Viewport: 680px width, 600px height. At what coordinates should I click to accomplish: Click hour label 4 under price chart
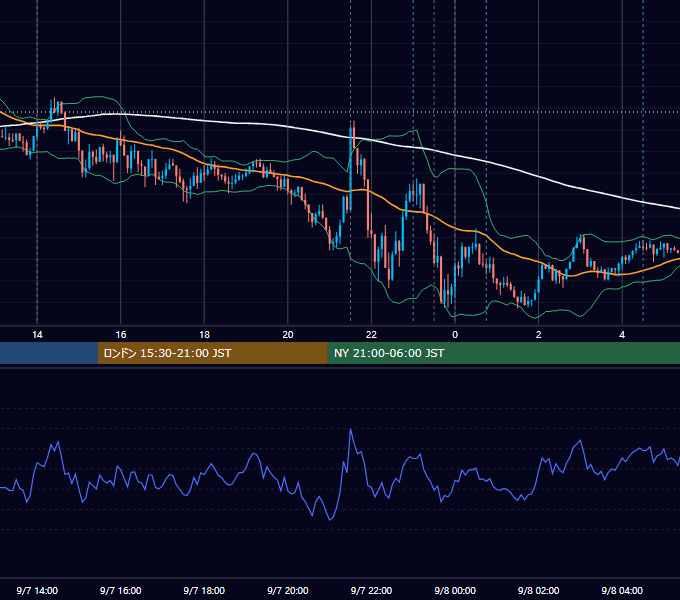click(x=622, y=335)
